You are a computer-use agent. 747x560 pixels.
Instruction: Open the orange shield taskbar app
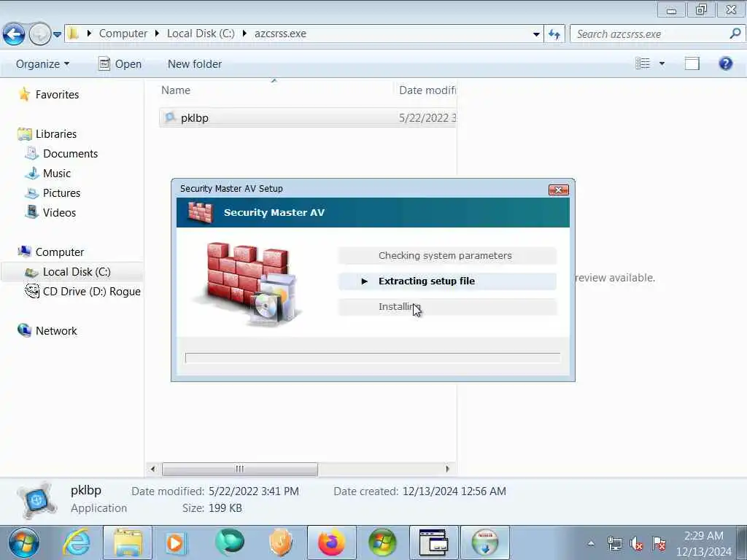click(281, 542)
